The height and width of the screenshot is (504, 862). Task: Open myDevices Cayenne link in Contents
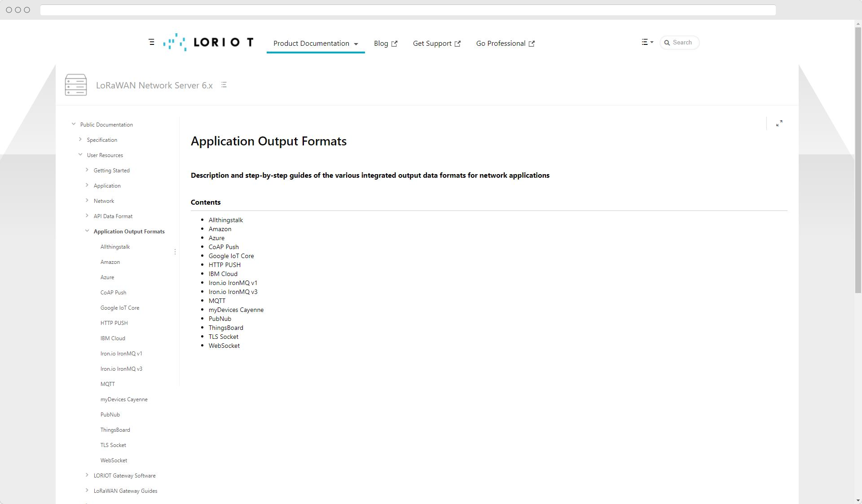click(236, 310)
